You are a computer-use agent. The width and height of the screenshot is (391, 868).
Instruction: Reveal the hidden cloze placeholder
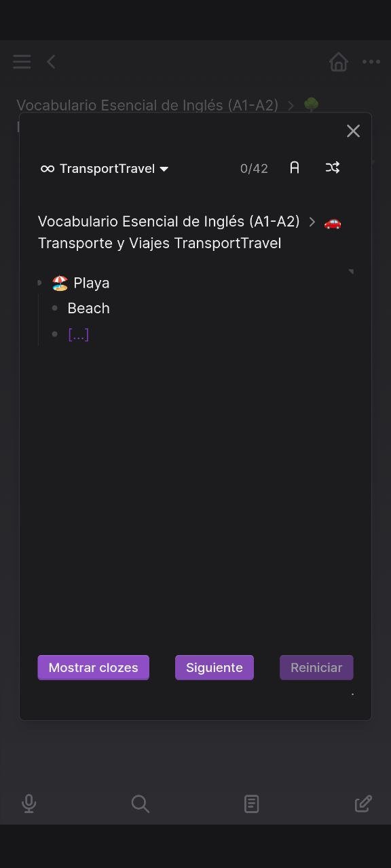(79, 334)
